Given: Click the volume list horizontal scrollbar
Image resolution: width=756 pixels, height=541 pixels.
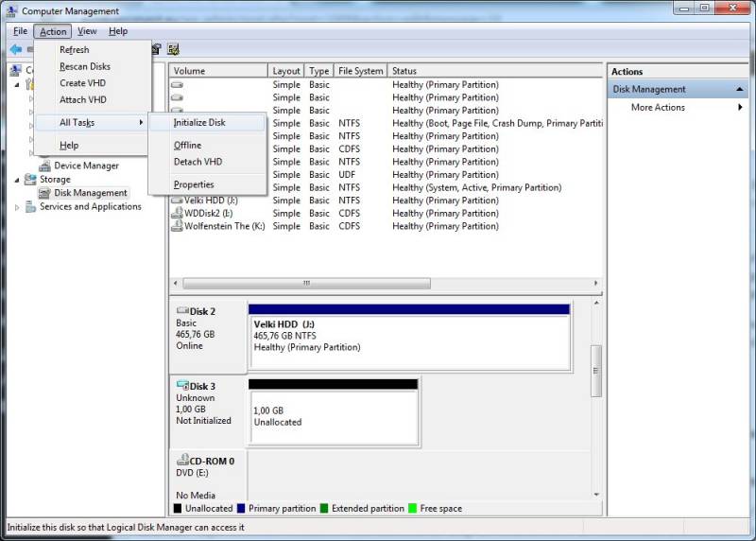Looking at the screenshot, I should (306, 283).
